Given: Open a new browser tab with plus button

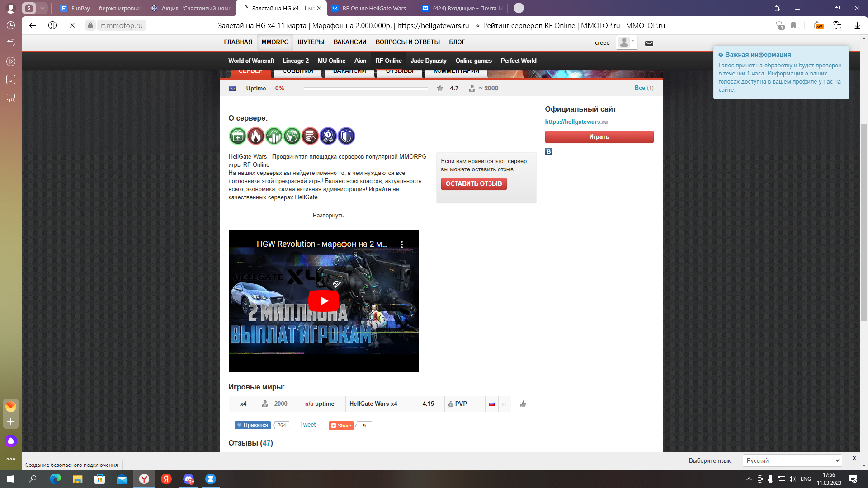Looking at the screenshot, I should 519,8.
